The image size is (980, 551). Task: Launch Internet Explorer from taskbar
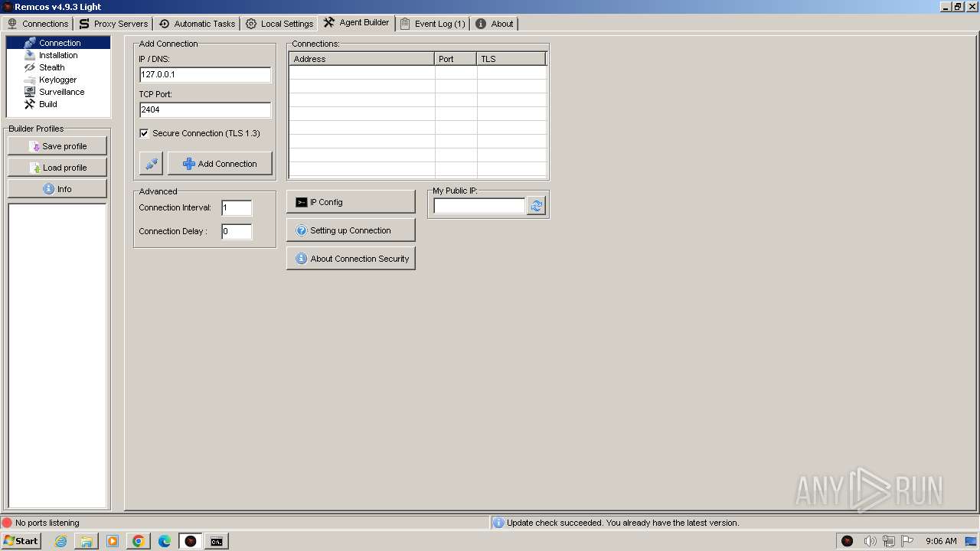[x=60, y=541]
